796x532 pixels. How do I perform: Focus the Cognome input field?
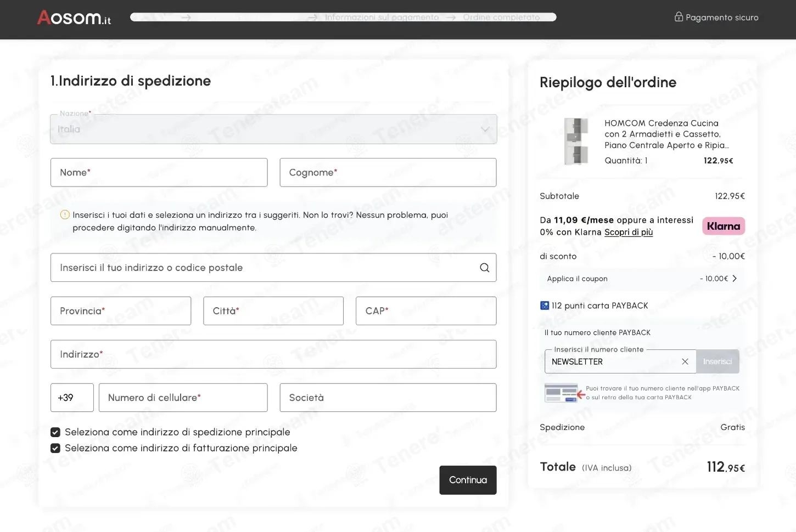(388, 172)
